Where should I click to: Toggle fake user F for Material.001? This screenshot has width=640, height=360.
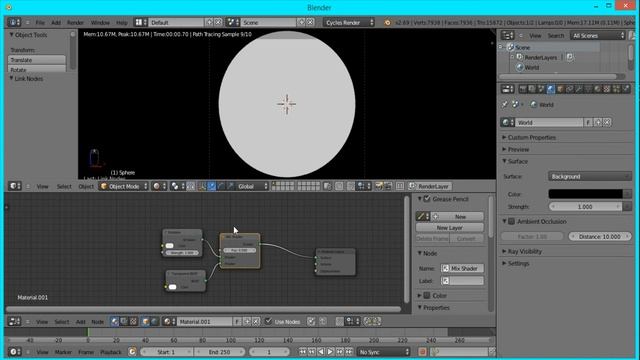[x=237, y=322]
